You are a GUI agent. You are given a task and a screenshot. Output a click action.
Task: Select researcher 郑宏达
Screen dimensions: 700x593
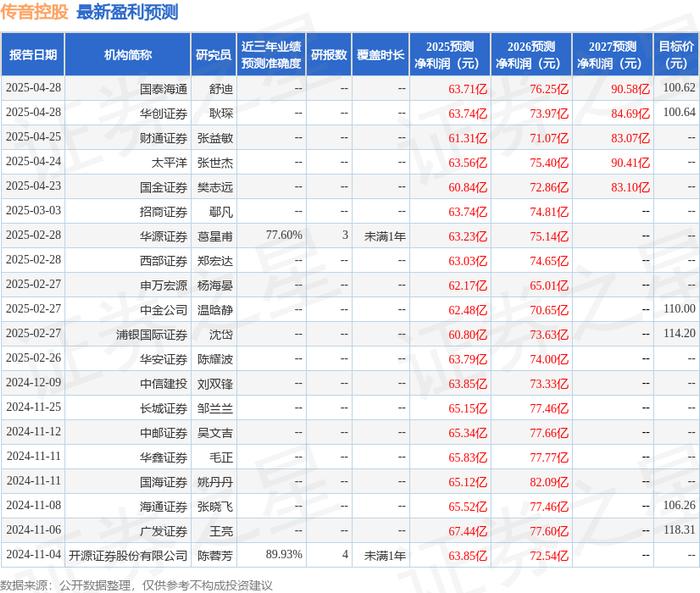coord(215,261)
